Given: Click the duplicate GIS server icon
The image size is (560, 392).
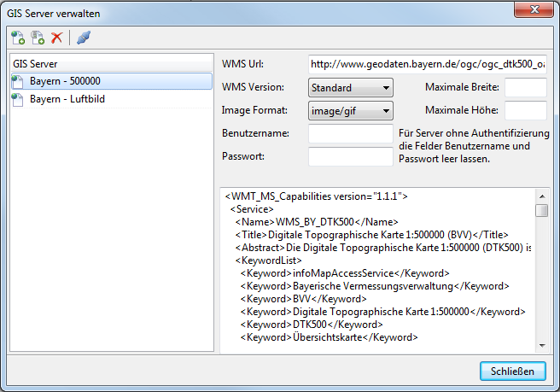Looking at the screenshot, I should click(38, 38).
